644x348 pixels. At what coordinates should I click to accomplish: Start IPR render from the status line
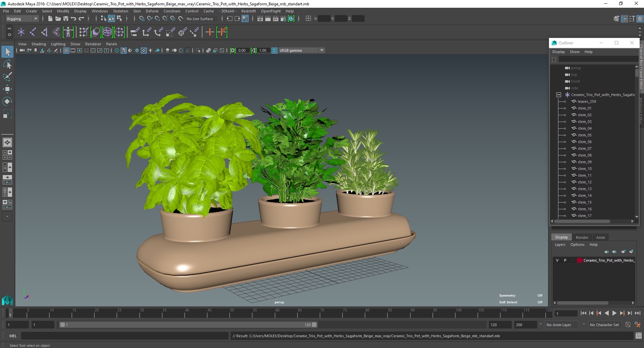pyautogui.click(x=276, y=19)
